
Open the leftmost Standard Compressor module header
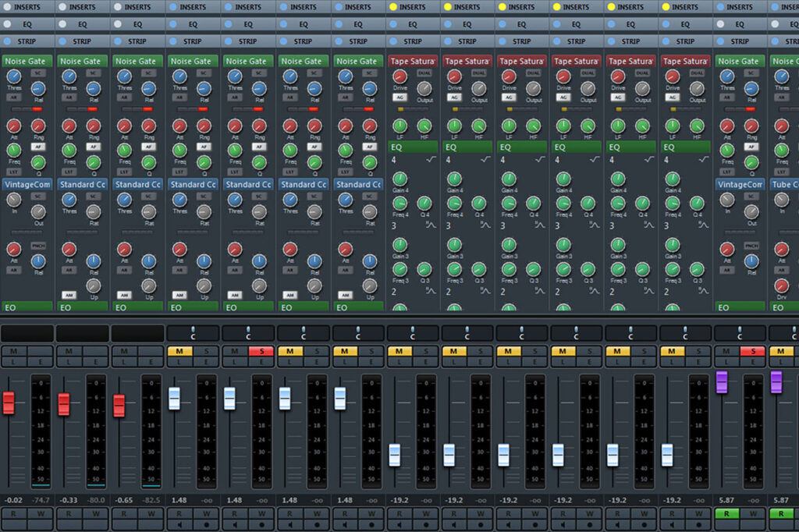[83, 184]
